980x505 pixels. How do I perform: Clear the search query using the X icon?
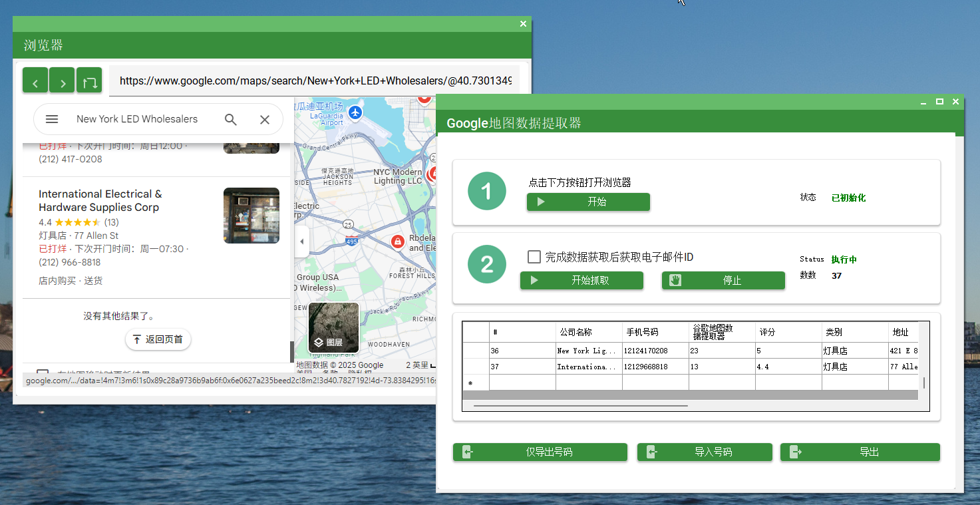point(265,119)
